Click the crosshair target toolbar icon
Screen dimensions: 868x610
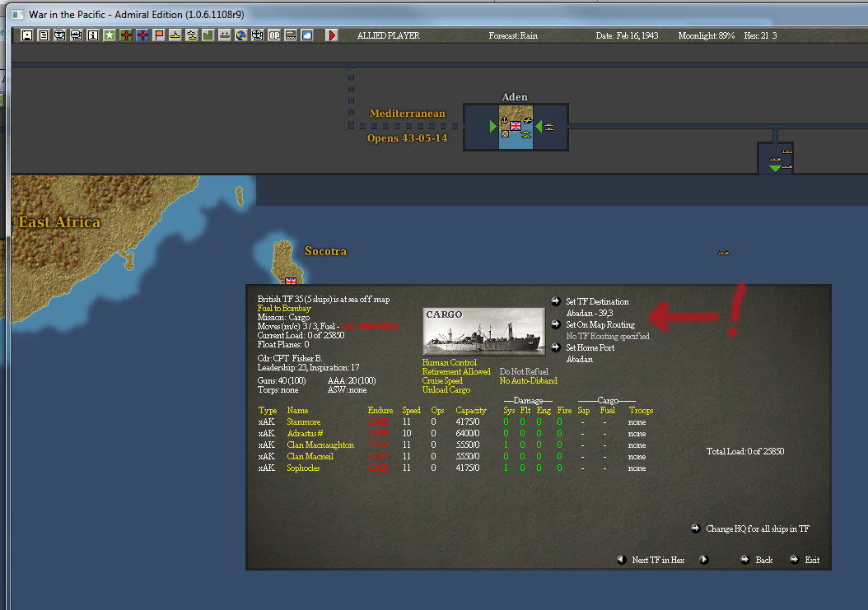[258, 35]
